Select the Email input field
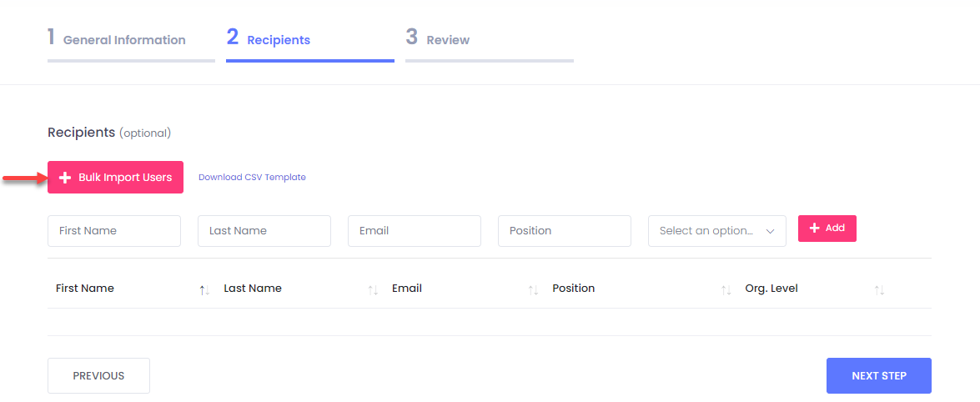The image size is (980, 402). [x=415, y=231]
